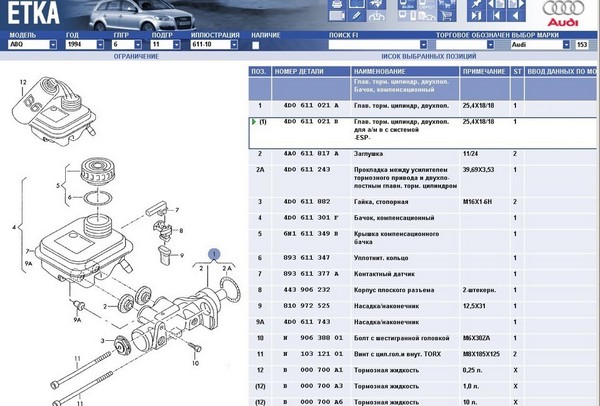Click the pushpin icon
This screenshot has height=406, width=600.
point(477,5)
